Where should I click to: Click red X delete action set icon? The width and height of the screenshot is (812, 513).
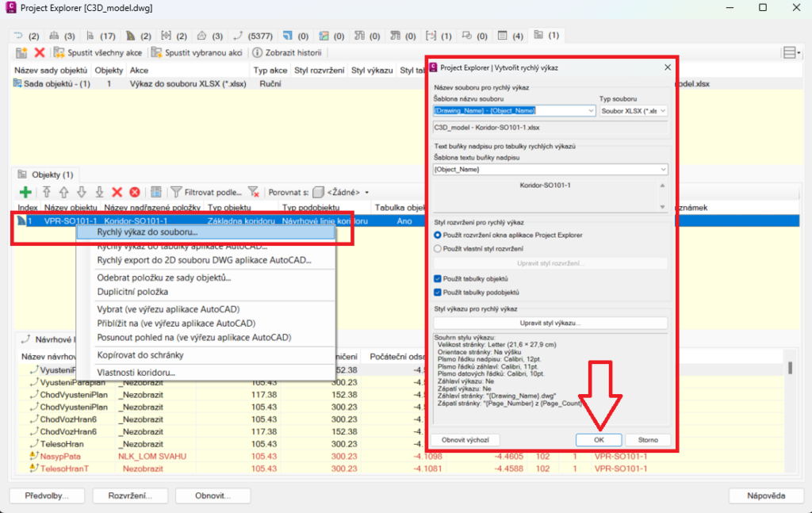(40, 53)
